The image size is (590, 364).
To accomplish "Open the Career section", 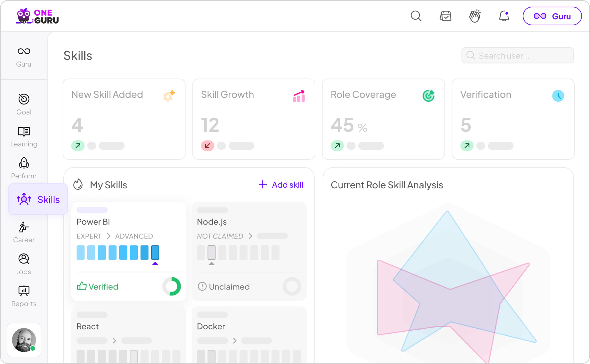I will 24,232.
